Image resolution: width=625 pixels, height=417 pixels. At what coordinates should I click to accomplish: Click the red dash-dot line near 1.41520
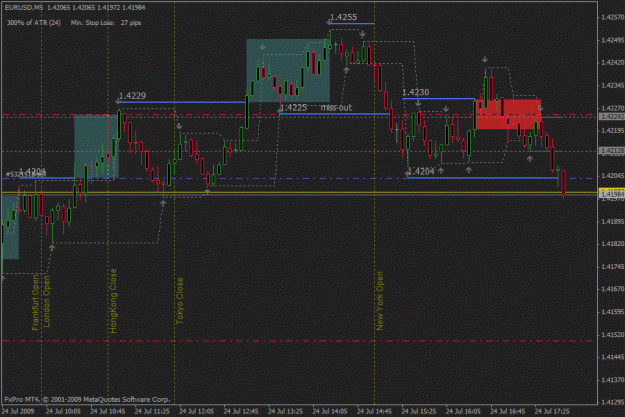[x=299, y=341]
